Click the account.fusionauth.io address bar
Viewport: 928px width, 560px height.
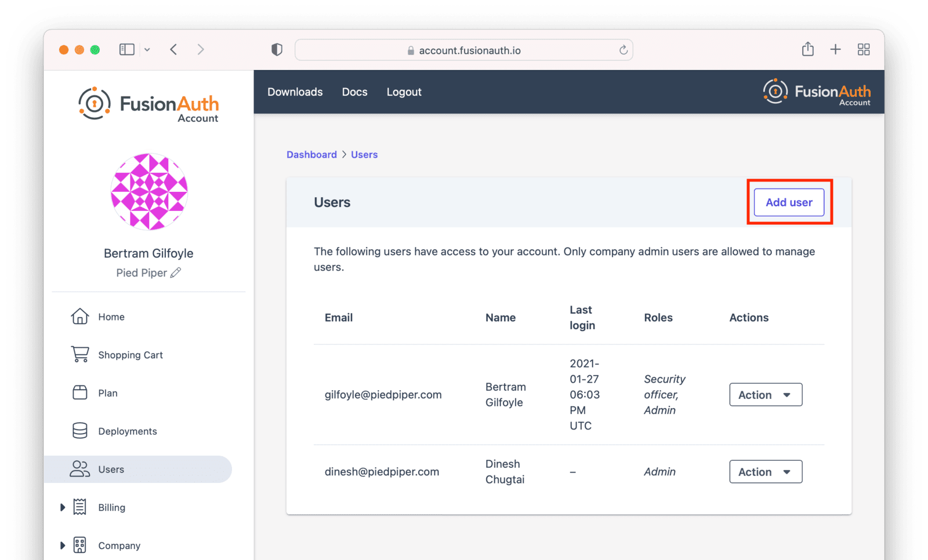click(x=463, y=50)
